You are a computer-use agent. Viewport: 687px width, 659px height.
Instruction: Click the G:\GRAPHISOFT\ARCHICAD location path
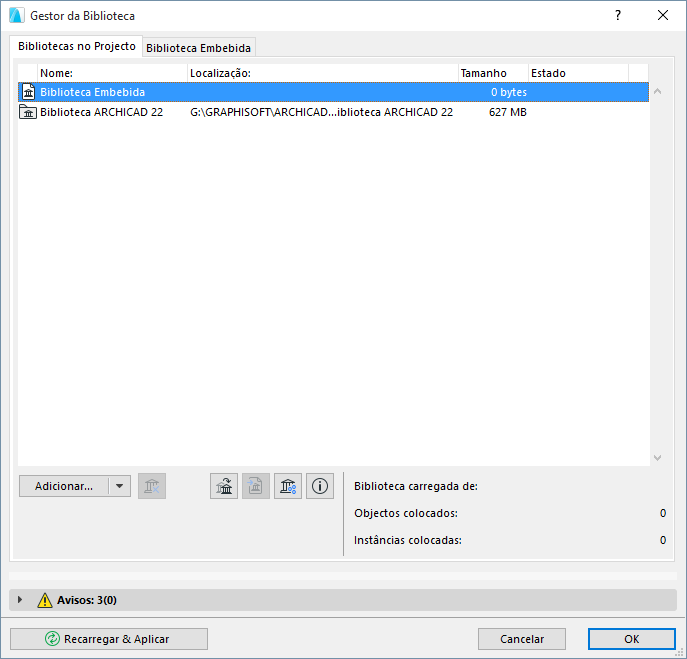[x=321, y=112]
